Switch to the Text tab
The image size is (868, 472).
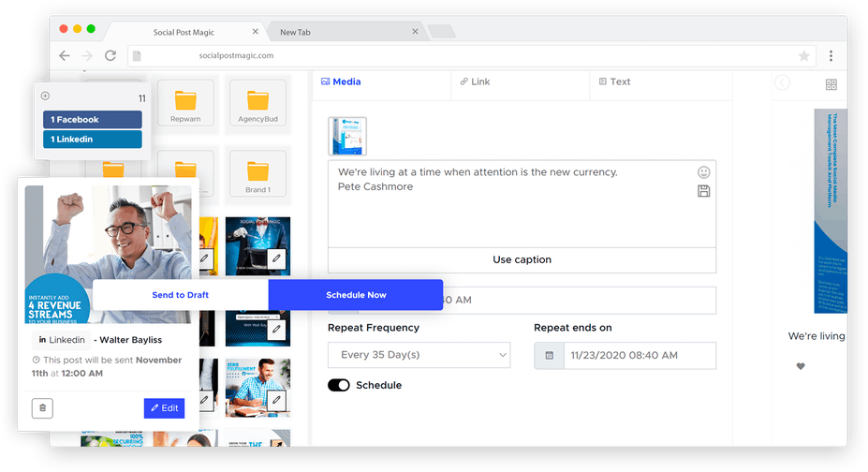614,81
